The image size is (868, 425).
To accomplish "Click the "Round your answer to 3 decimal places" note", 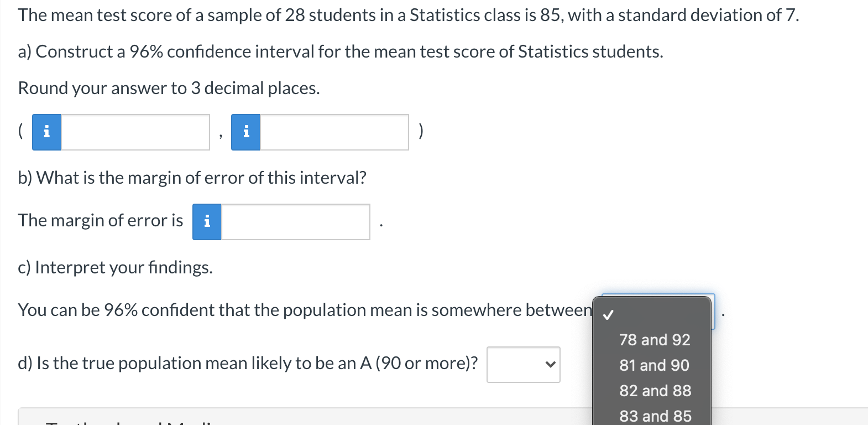I will point(169,88).
